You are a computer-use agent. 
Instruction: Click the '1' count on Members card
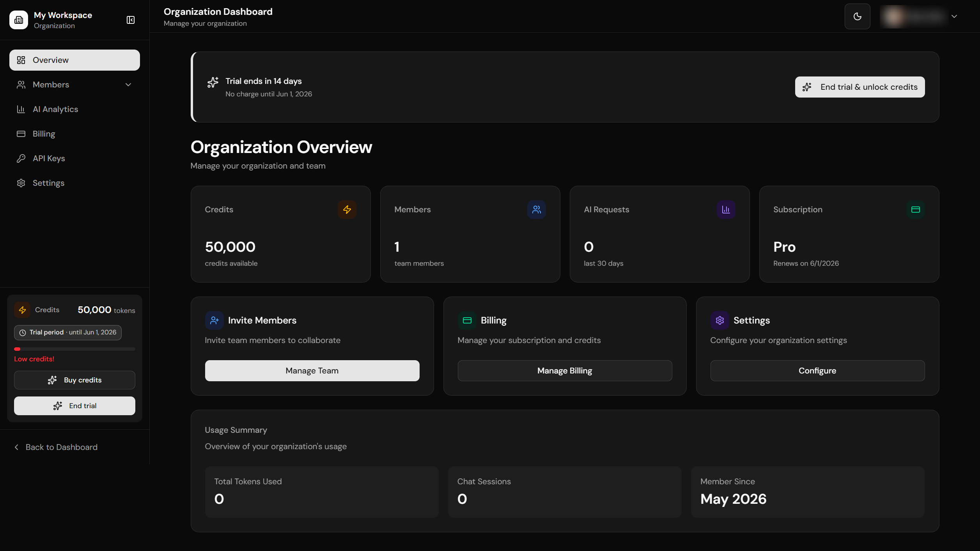tap(397, 247)
